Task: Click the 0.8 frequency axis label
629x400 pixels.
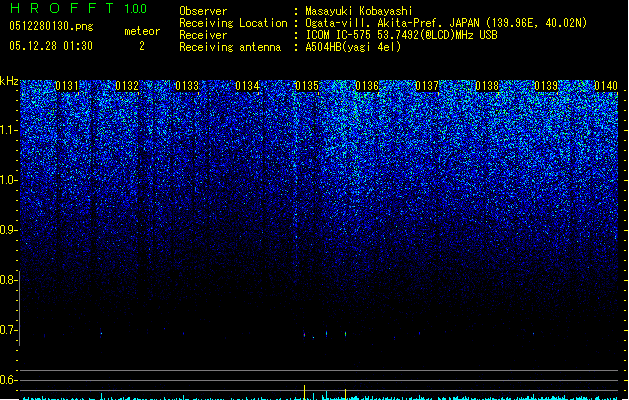Action: [x=9, y=280]
